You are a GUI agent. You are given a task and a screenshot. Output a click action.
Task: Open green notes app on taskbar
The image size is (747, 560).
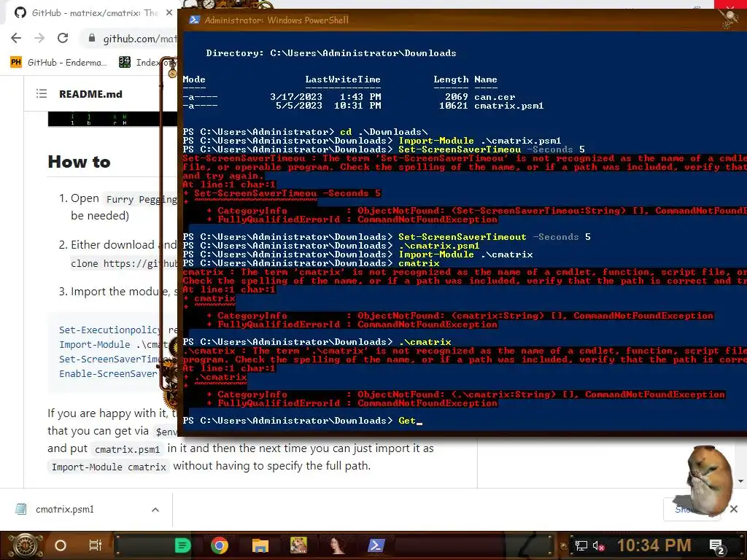(182, 545)
